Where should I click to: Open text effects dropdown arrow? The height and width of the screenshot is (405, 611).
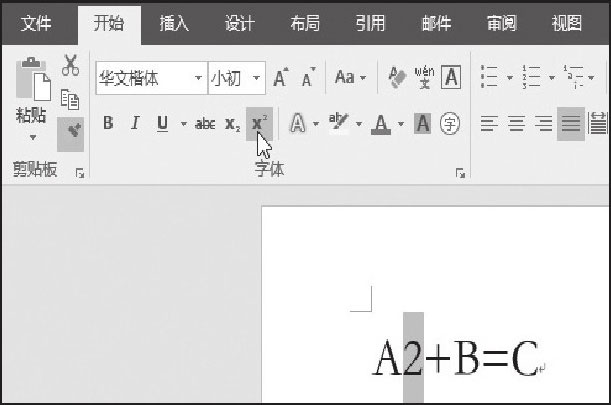316,124
